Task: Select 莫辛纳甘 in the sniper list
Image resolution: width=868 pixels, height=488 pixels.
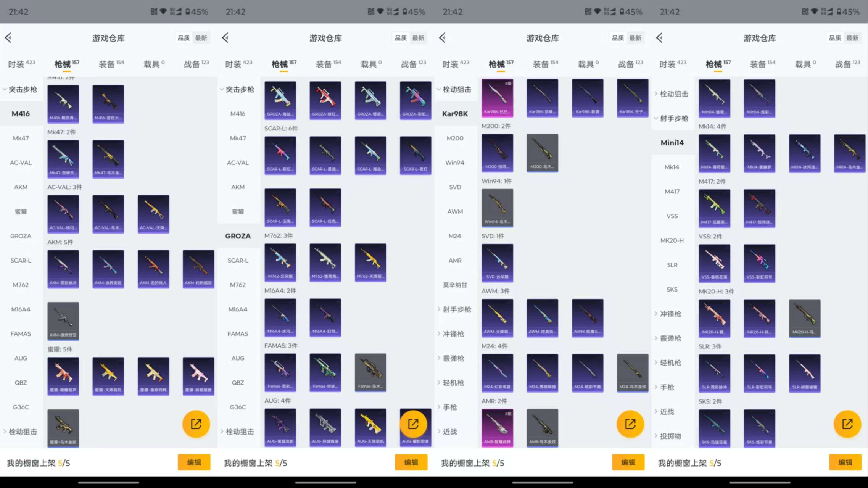Action: (455, 285)
